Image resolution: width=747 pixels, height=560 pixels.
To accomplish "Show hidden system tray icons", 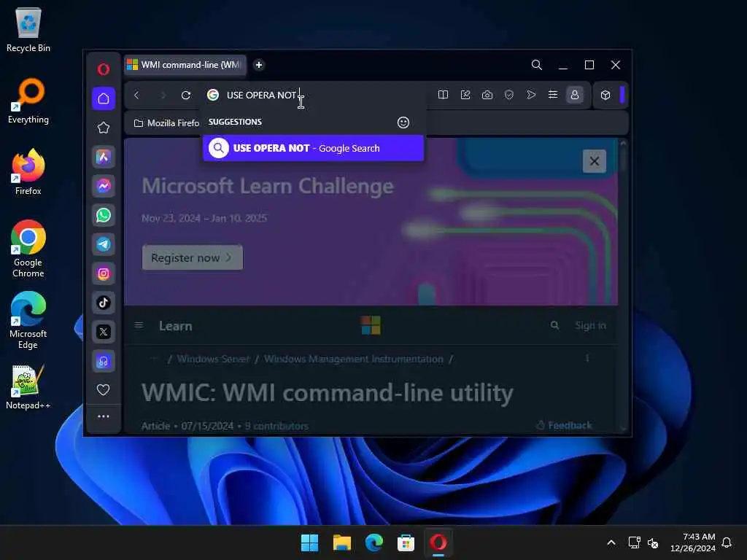I will (x=611, y=542).
